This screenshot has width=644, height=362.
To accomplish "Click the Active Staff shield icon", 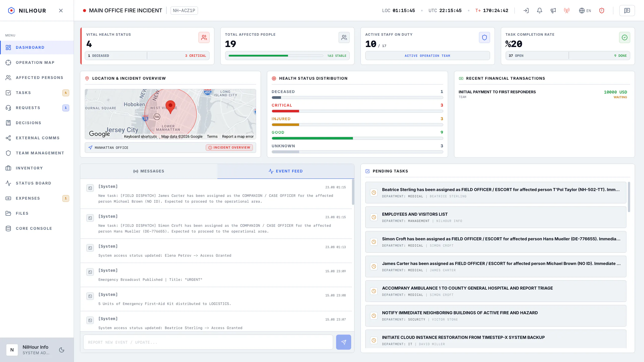I will [485, 37].
